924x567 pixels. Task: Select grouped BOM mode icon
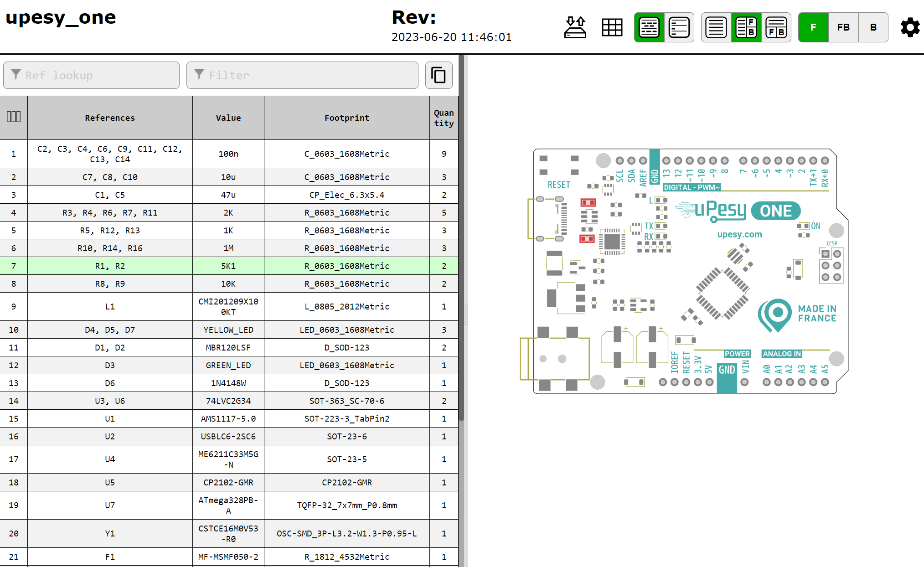[649, 27]
